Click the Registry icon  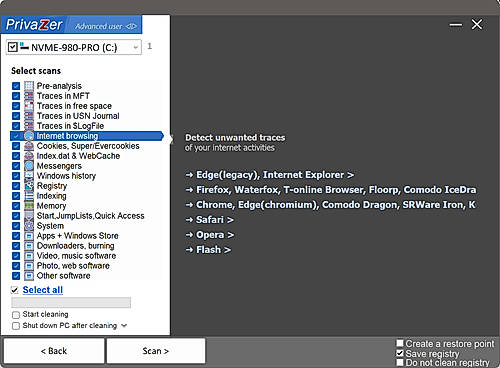pyautogui.click(x=29, y=186)
